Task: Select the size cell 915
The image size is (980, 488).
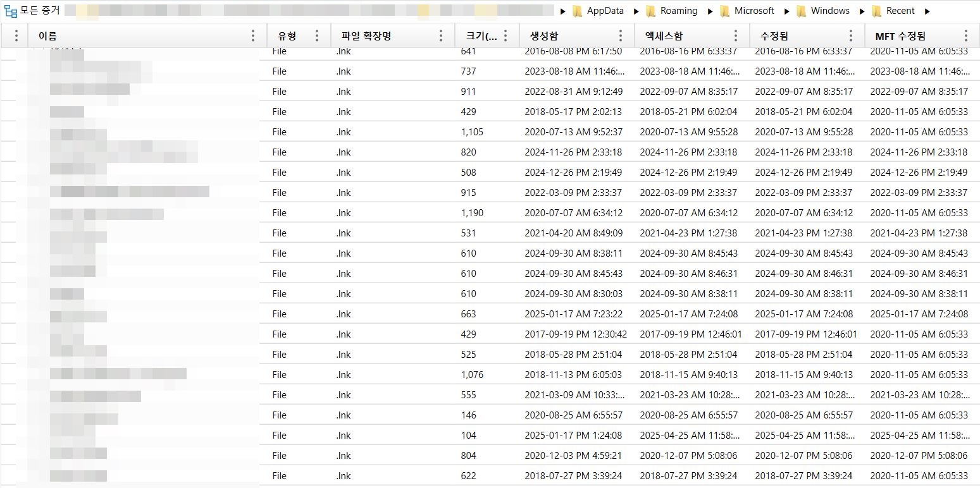Action: pos(469,193)
